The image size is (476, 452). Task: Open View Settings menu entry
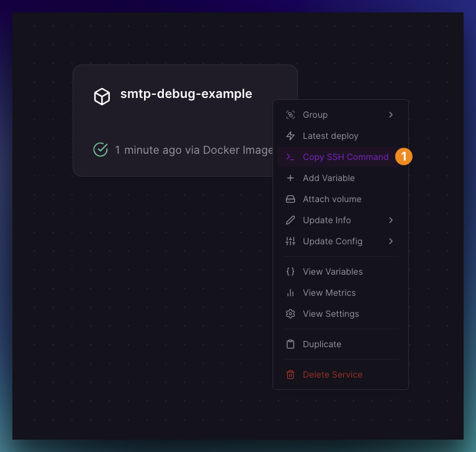pos(341,314)
